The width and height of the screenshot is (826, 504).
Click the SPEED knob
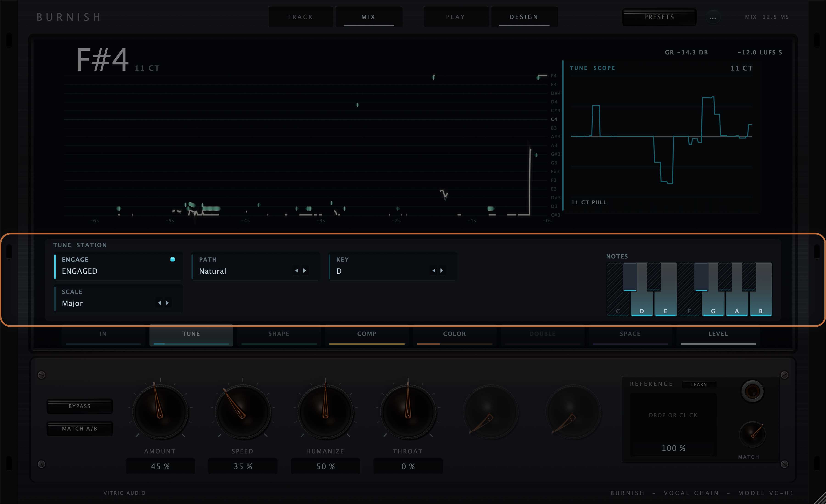coord(243,412)
